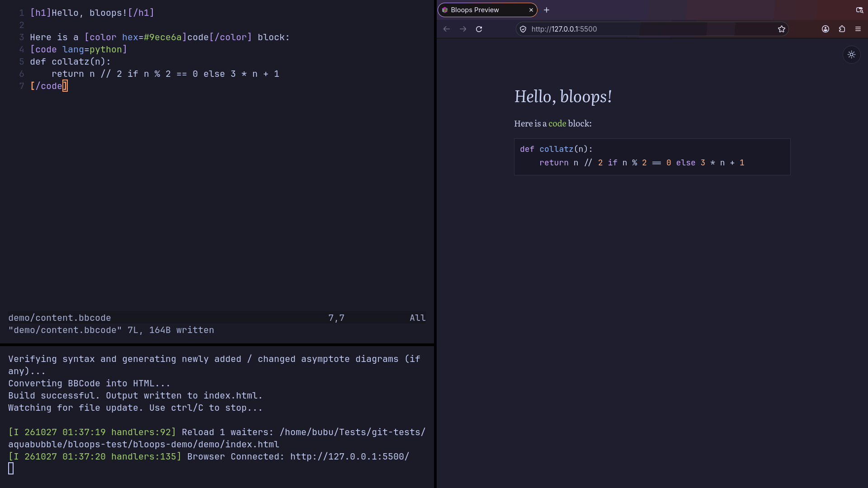The height and width of the screenshot is (488, 868).
Task: Select the Bloops Preview tab
Action: 487,10
